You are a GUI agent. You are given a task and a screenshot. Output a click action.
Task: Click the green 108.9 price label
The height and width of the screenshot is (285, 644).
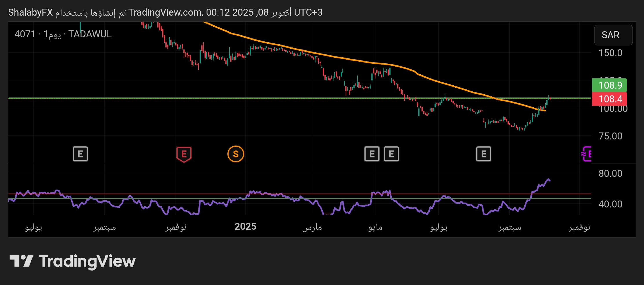(x=609, y=85)
